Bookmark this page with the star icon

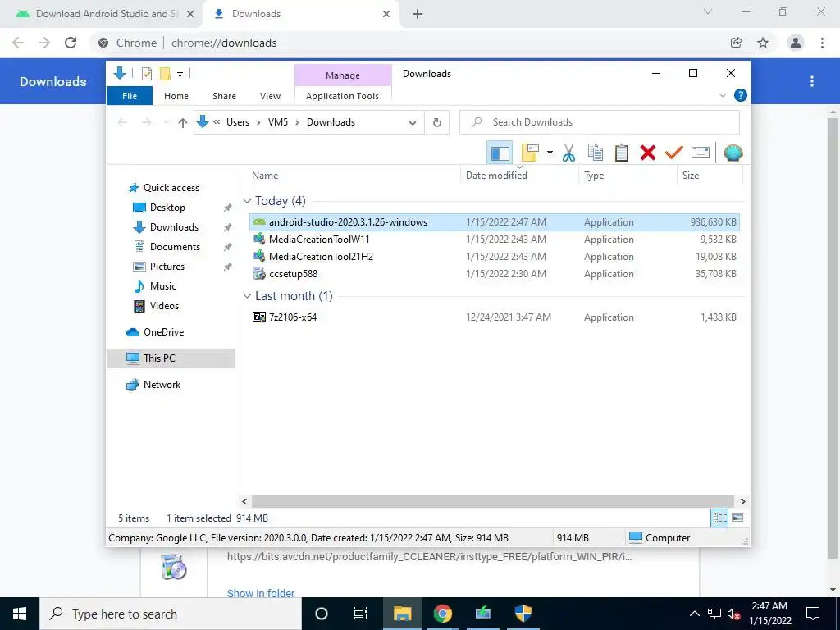(763, 43)
